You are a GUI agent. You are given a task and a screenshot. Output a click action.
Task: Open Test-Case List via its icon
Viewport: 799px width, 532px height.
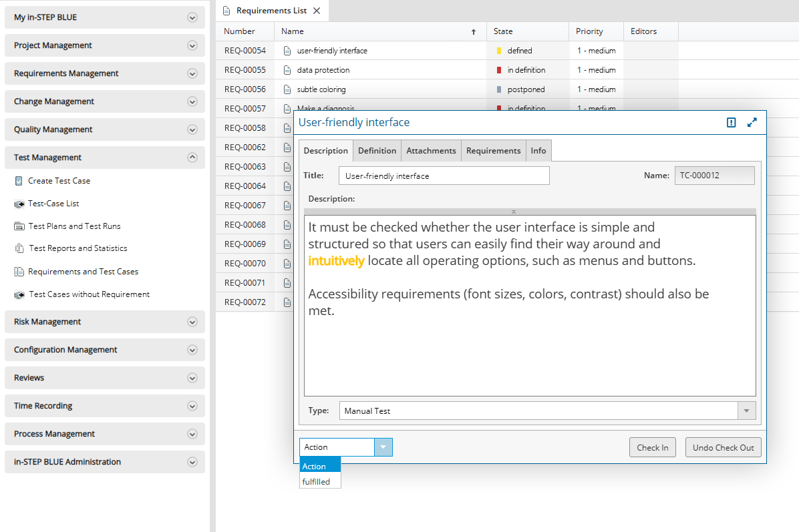click(19, 204)
